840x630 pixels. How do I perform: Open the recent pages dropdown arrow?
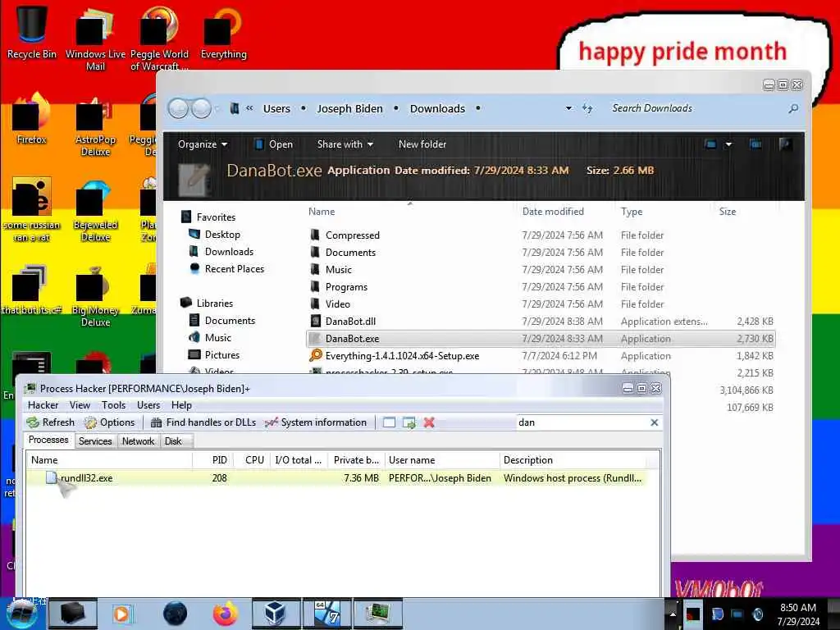coord(217,109)
